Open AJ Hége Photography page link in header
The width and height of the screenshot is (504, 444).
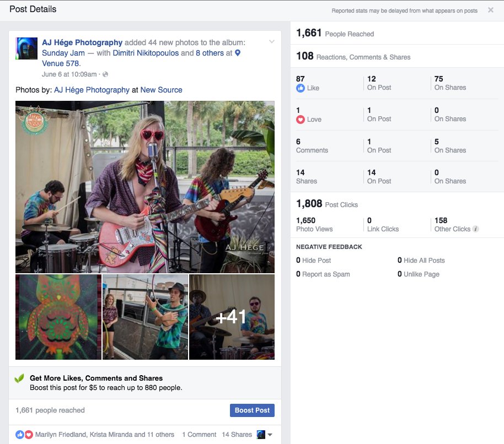[82, 42]
